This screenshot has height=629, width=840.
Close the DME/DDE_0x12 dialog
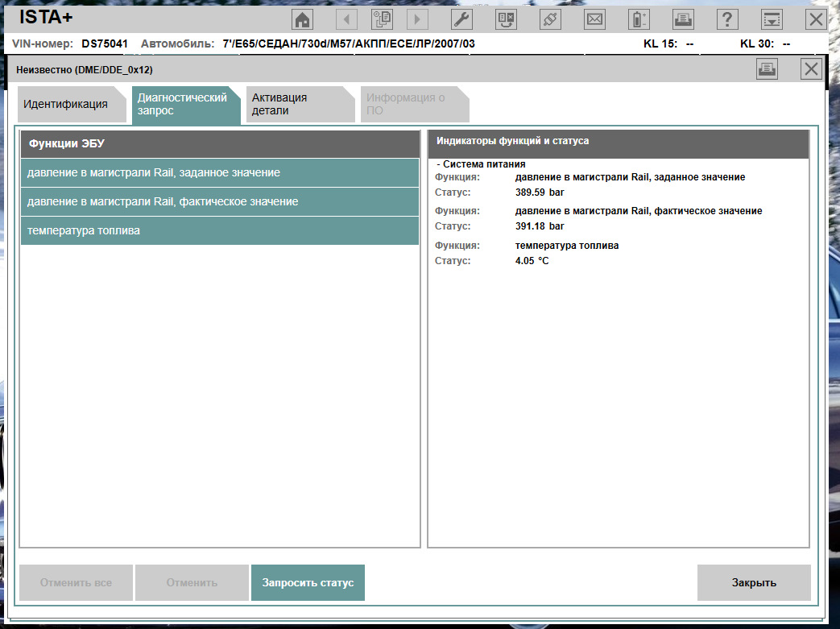click(811, 69)
